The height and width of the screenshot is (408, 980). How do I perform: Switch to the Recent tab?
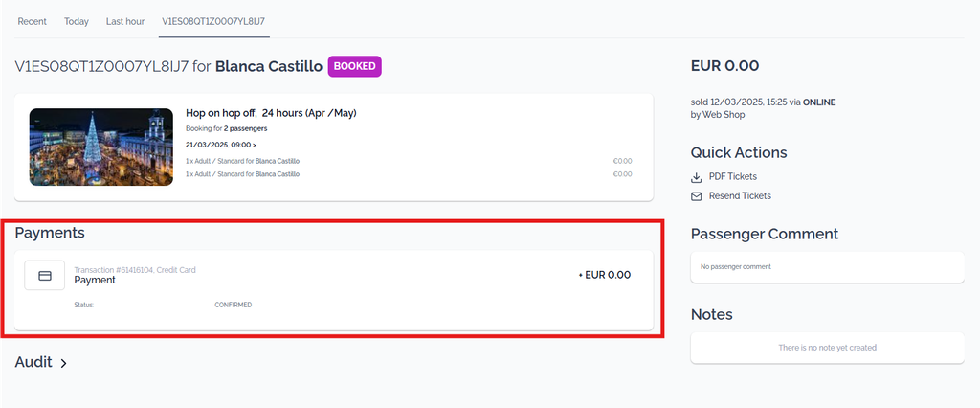(32, 21)
